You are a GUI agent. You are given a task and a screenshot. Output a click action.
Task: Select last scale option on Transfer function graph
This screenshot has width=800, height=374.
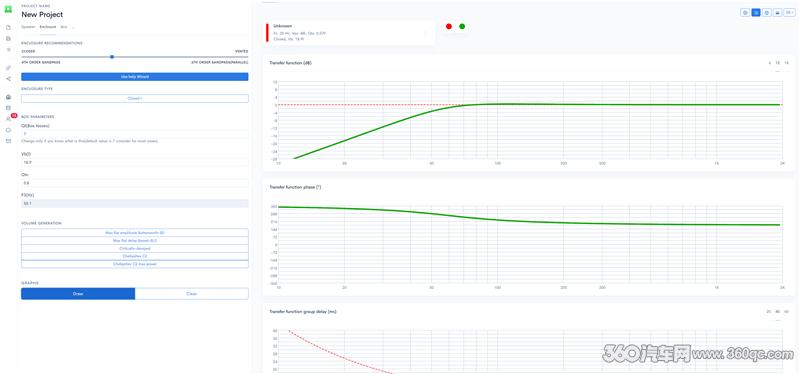[x=786, y=63]
